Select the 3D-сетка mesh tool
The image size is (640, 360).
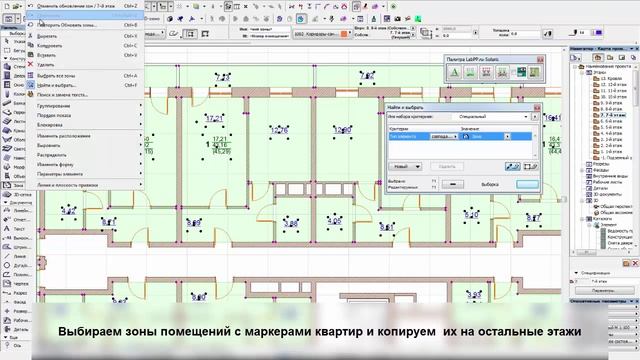click(17, 194)
